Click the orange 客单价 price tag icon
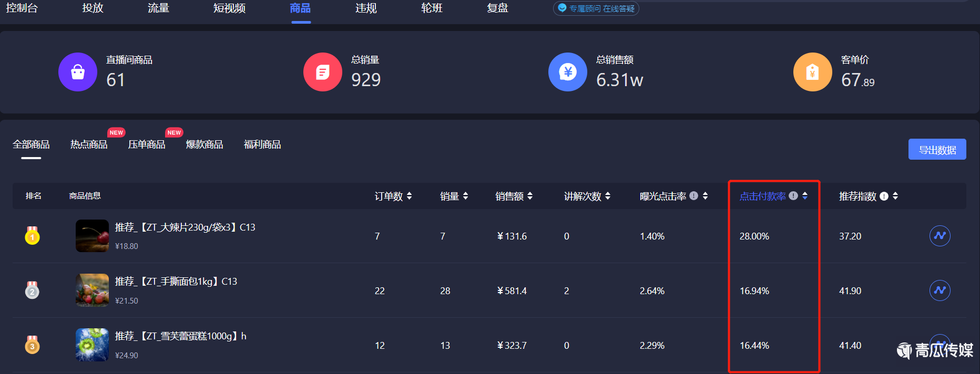 click(812, 72)
